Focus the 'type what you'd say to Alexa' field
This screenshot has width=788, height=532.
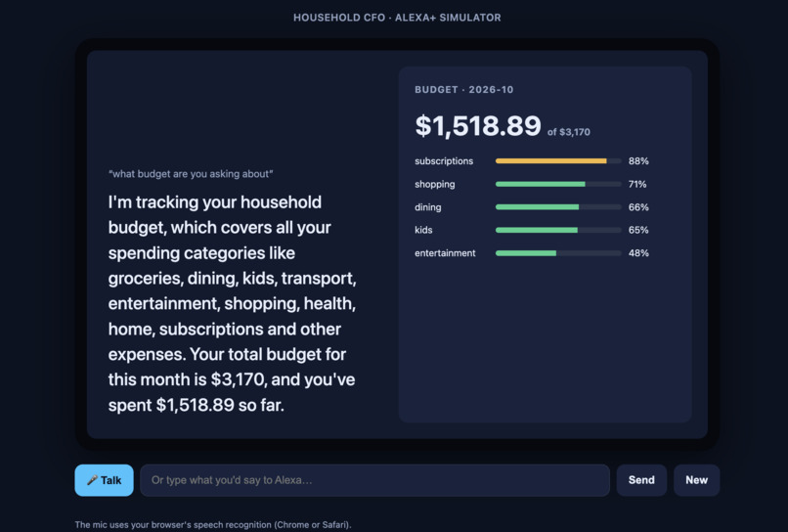[x=374, y=480]
